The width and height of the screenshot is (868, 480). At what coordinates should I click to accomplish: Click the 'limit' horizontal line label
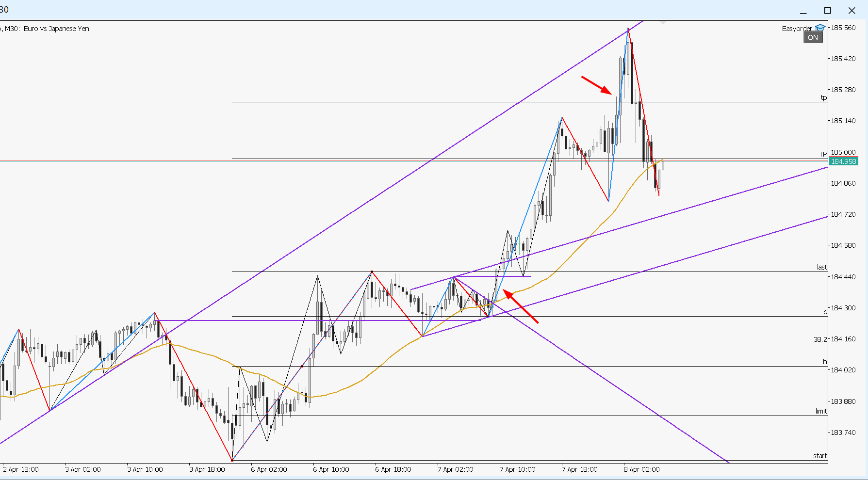[x=821, y=411]
